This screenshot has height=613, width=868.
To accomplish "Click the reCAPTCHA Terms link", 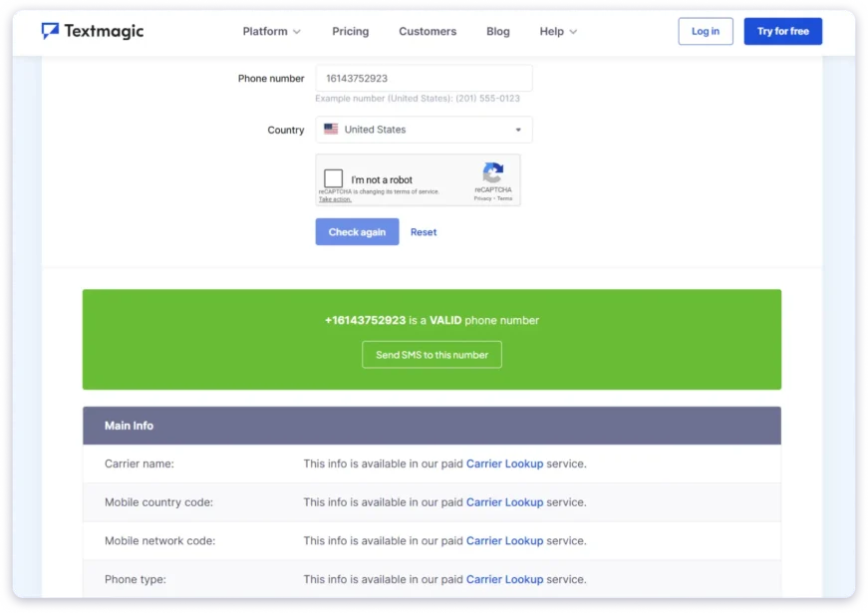I will (x=504, y=198).
